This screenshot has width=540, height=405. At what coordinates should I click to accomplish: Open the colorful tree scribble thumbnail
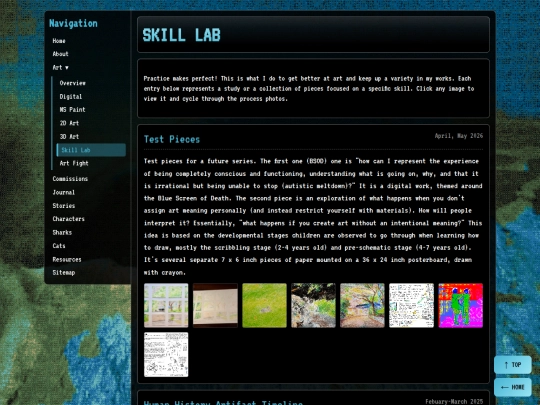click(x=362, y=305)
